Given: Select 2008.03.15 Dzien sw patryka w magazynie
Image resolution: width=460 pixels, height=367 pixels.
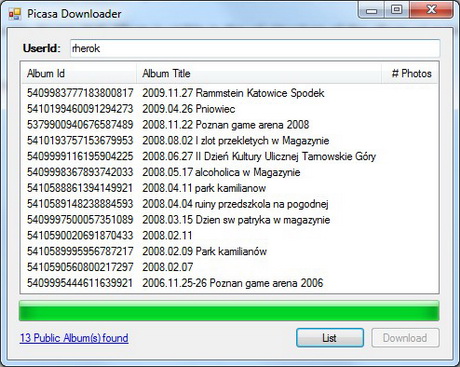Looking at the screenshot, I should (x=236, y=220).
